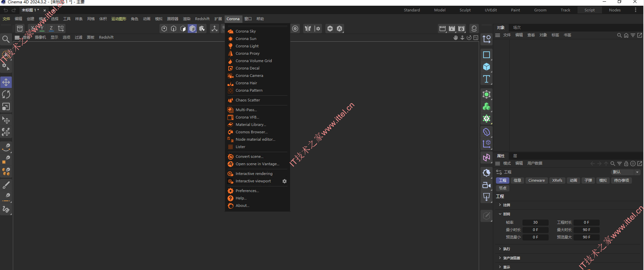Open Object Manager hamburger menu

click(x=498, y=35)
